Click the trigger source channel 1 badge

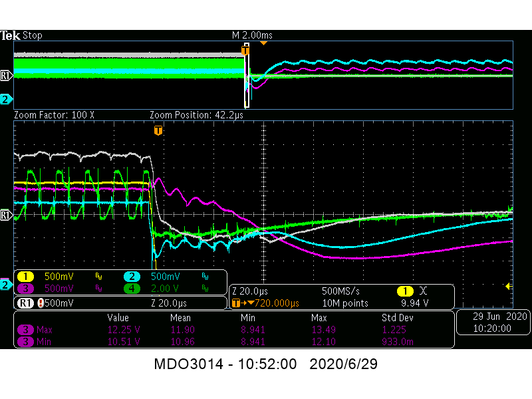[405, 291]
